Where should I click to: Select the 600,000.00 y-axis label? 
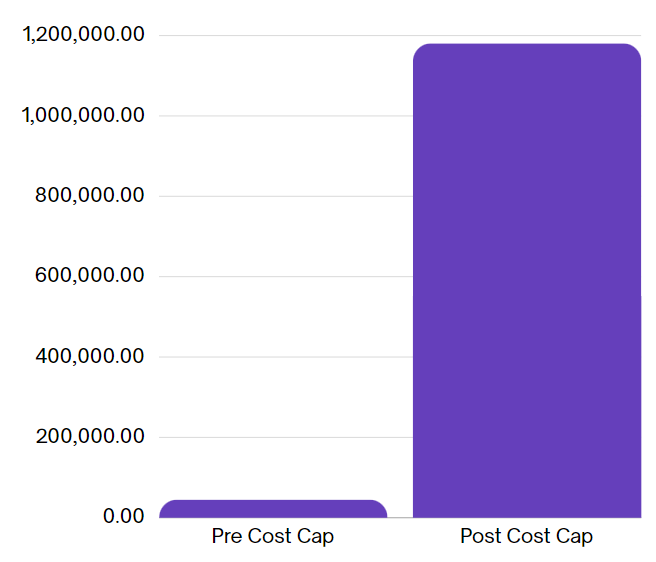(x=90, y=276)
